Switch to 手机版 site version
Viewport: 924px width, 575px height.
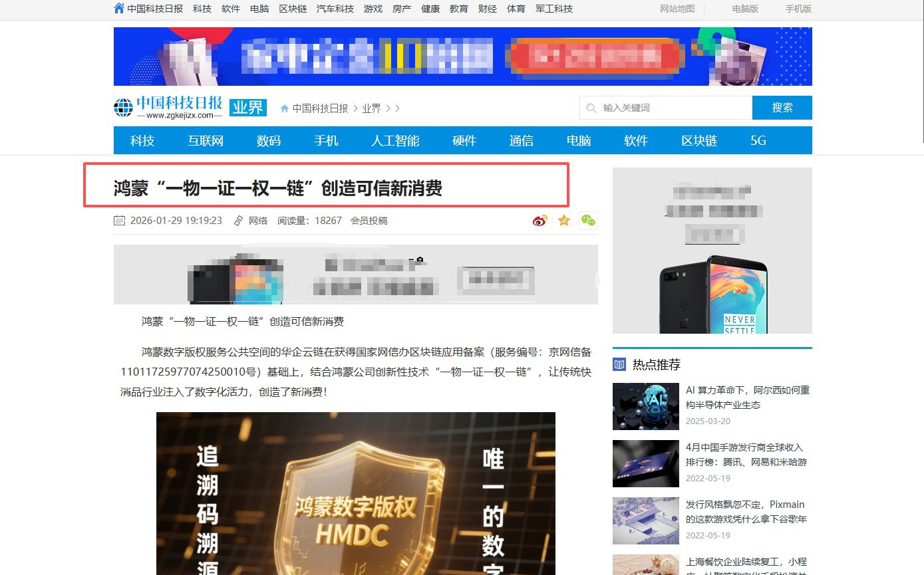pos(798,9)
